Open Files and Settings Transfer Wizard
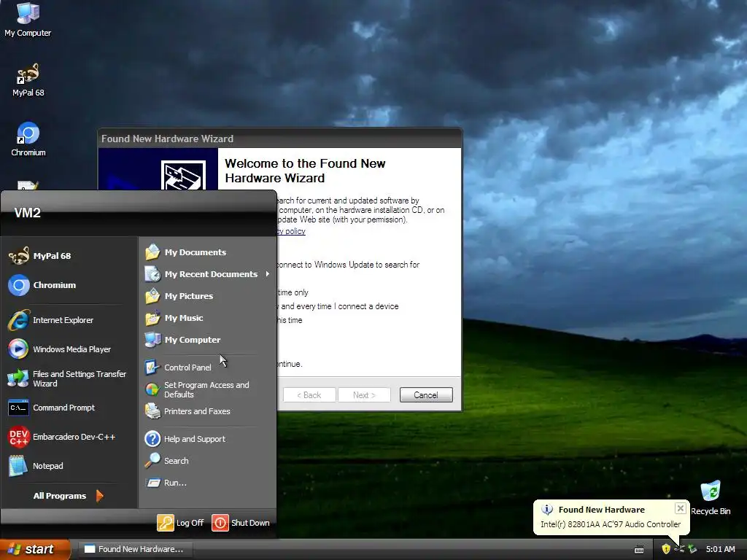747x560 pixels. (69, 378)
